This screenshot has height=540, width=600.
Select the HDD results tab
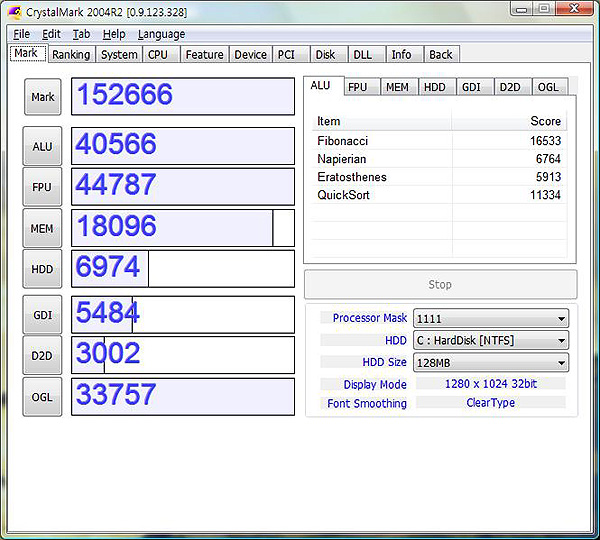pos(437,87)
